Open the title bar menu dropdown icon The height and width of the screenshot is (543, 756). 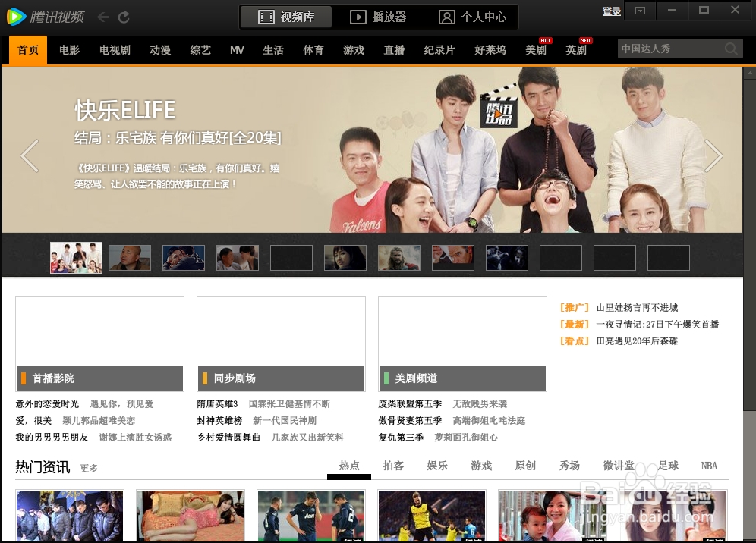pos(641,10)
